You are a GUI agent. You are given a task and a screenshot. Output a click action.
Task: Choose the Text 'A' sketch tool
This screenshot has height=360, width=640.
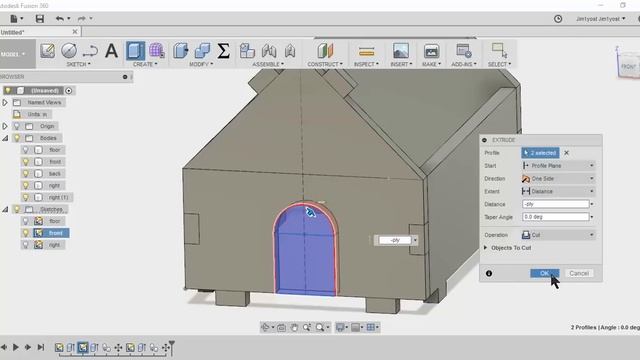pyautogui.click(x=111, y=51)
